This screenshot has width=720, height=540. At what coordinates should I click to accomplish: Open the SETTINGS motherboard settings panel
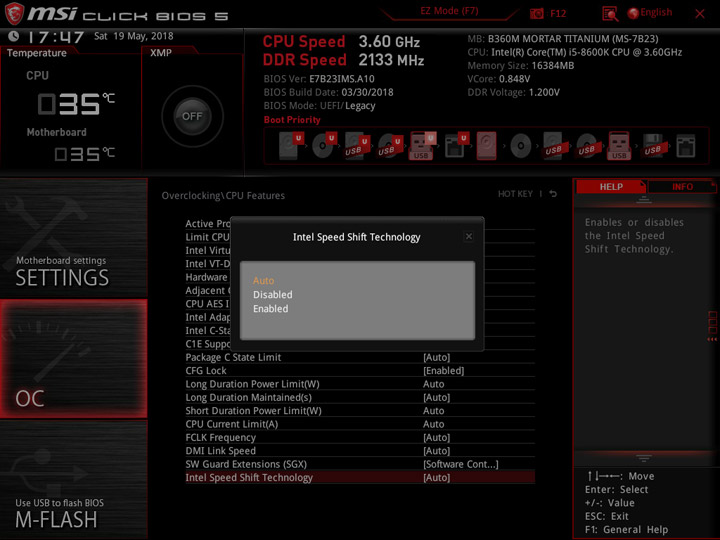pyautogui.click(x=73, y=238)
